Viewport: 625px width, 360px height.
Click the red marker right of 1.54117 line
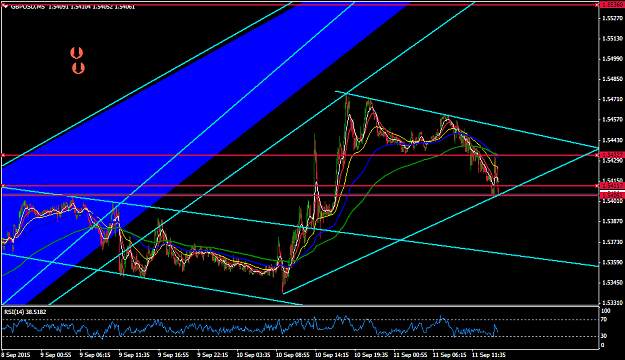597,186
